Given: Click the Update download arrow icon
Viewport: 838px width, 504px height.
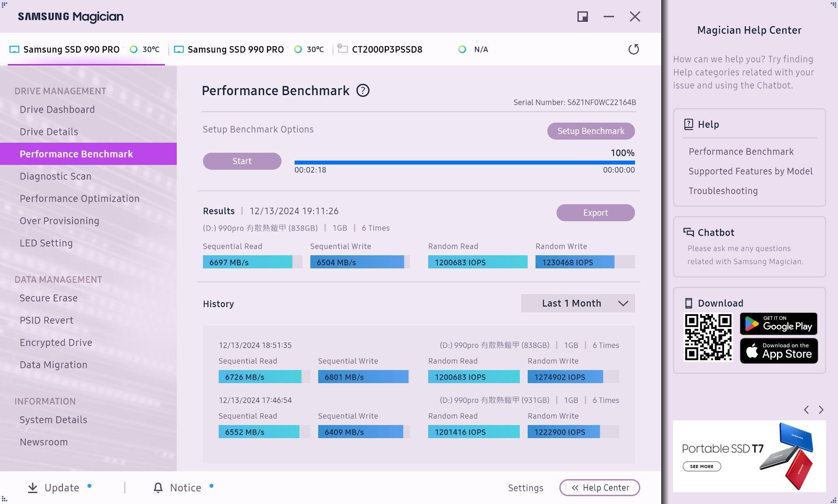Looking at the screenshot, I should pyautogui.click(x=33, y=488).
